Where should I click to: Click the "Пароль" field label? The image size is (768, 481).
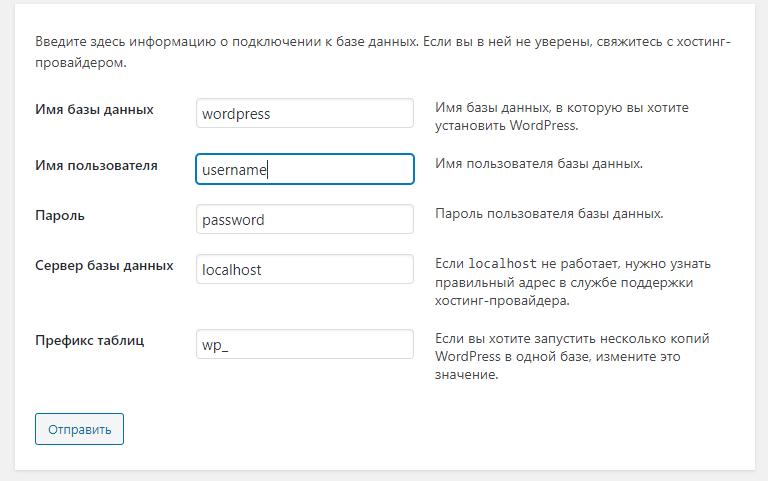59,215
